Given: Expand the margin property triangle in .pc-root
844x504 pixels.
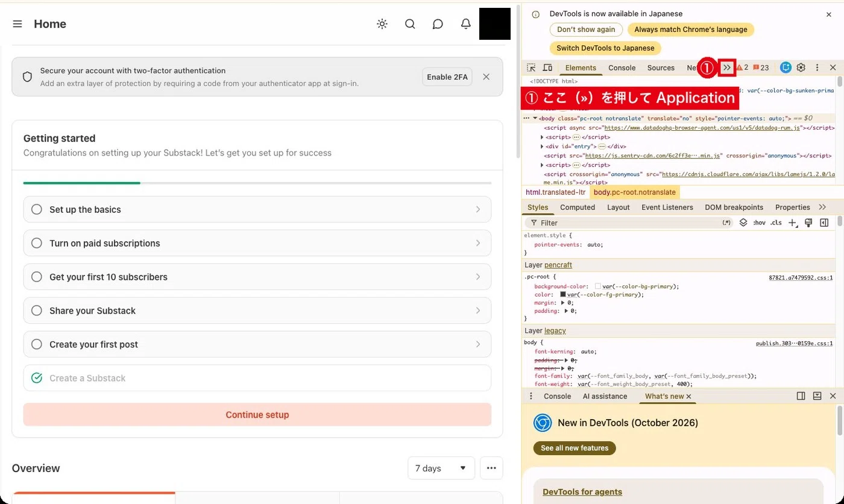Looking at the screenshot, I should coord(563,303).
